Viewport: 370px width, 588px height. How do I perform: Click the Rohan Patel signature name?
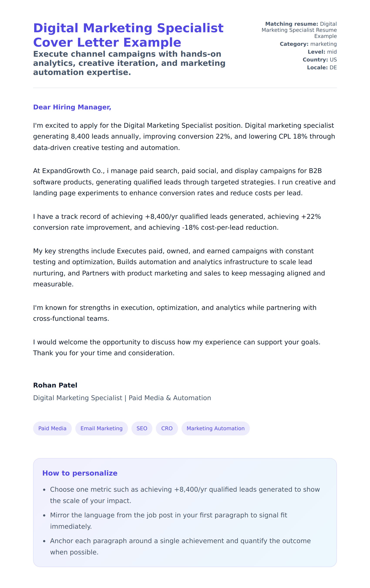coord(55,385)
